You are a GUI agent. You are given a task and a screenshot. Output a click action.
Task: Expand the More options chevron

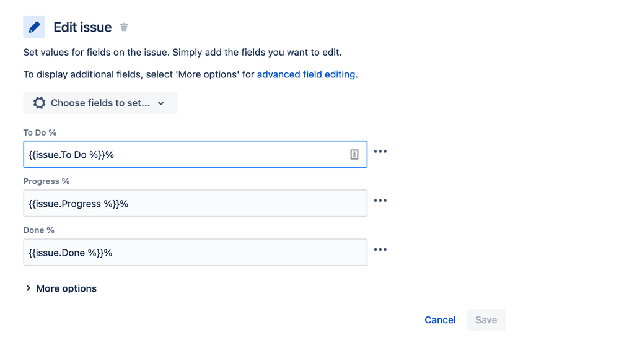[29, 288]
